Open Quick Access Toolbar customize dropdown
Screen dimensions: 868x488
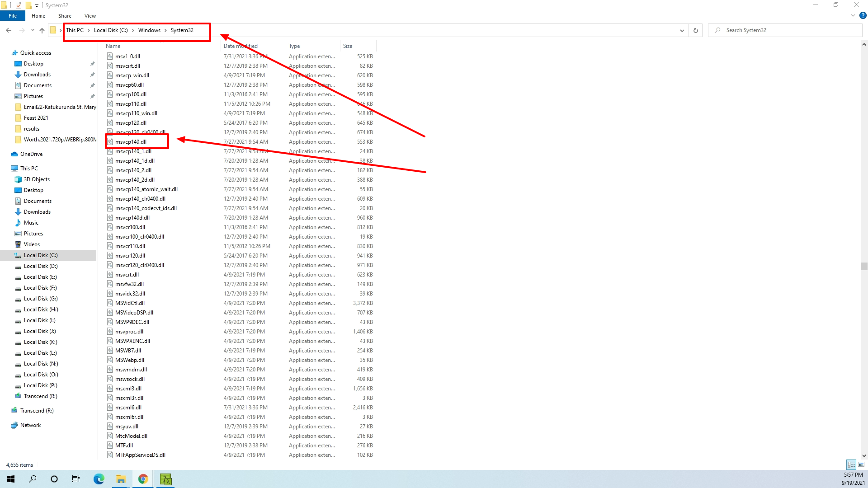click(37, 5)
